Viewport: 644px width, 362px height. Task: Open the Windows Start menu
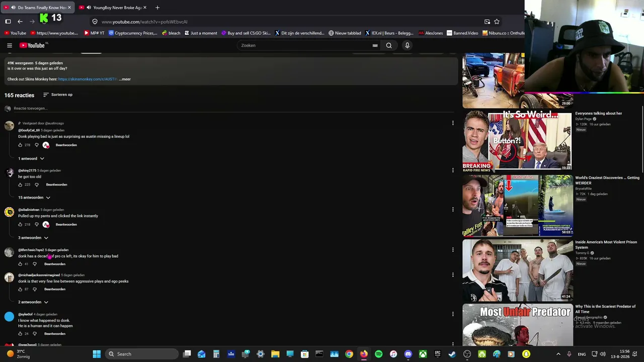pyautogui.click(x=97, y=354)
